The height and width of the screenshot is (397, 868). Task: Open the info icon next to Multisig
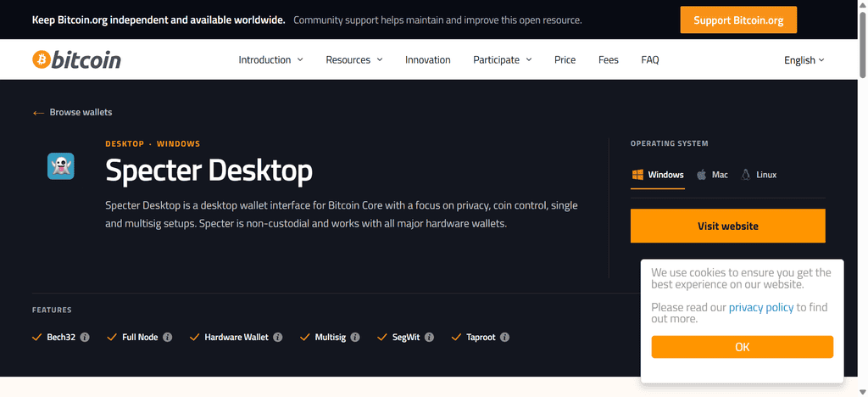(x=355, y=338)
